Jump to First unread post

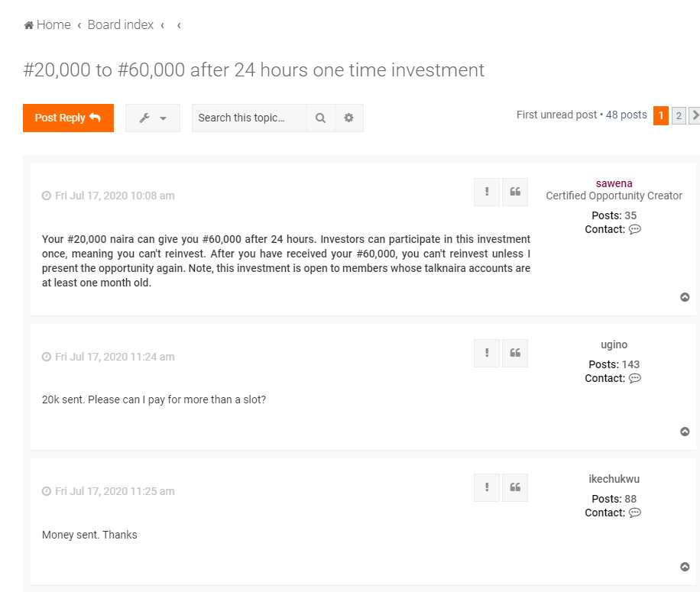[556, 115]
